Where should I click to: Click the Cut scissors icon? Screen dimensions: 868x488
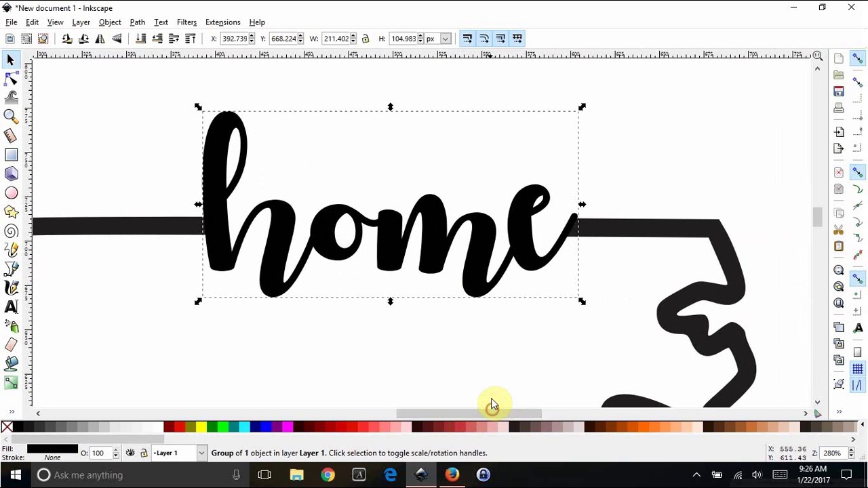coord(839,230)
